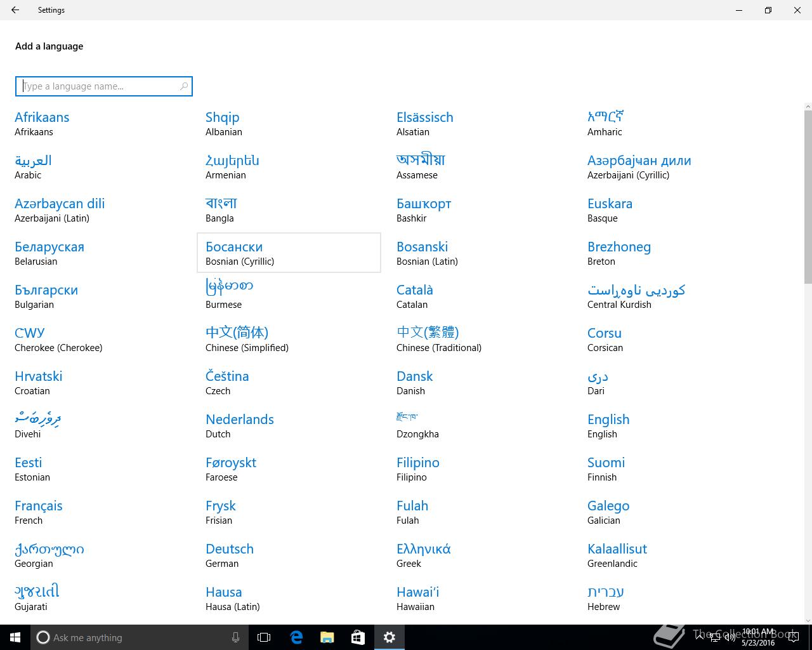This screenshot has width=812, height=650.
Task: Click the search magnifier in language box
Action: coord(184,86)
